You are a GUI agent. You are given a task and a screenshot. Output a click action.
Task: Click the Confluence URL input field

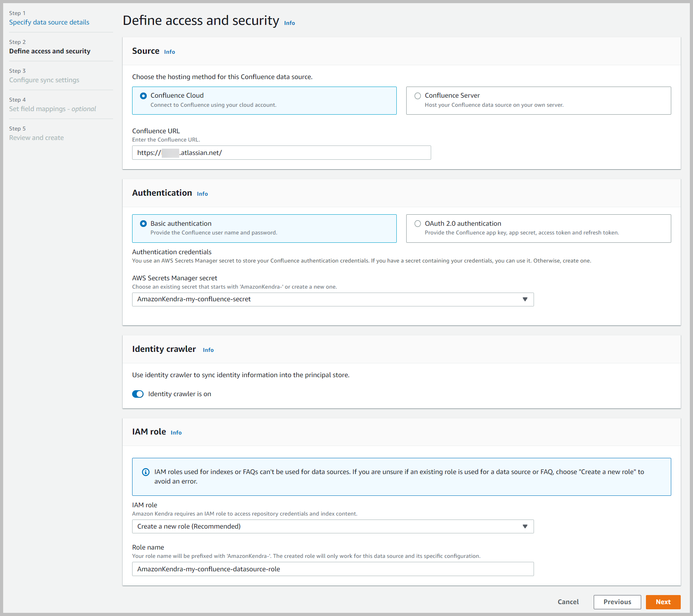(281, 153)
